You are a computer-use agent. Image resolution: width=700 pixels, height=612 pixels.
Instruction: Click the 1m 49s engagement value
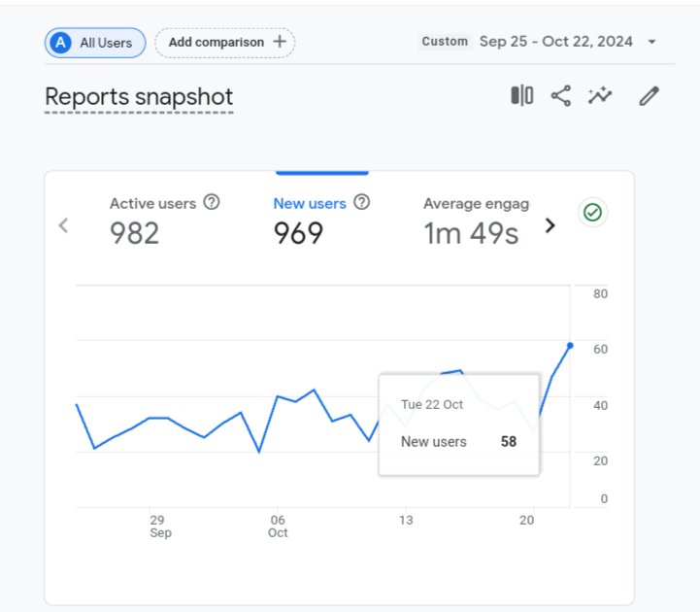[x=471, y=234]
